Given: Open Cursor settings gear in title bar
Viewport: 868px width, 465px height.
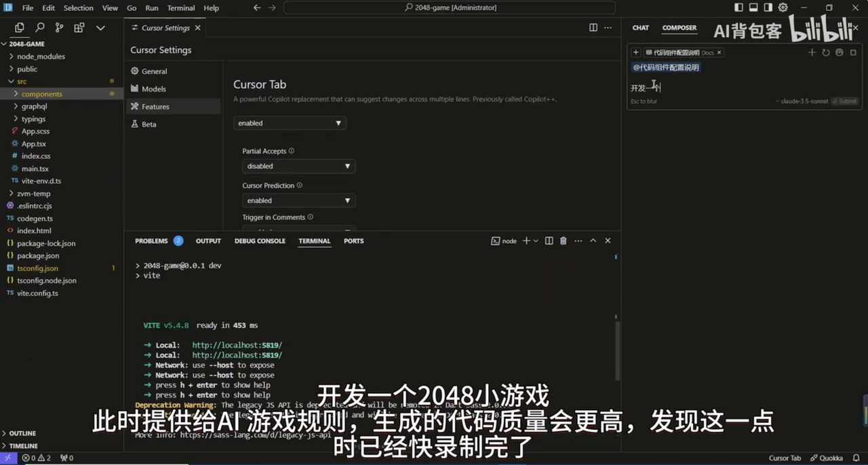Looking at the screenshot, I should pyautogui.click(x=783, y=7).
